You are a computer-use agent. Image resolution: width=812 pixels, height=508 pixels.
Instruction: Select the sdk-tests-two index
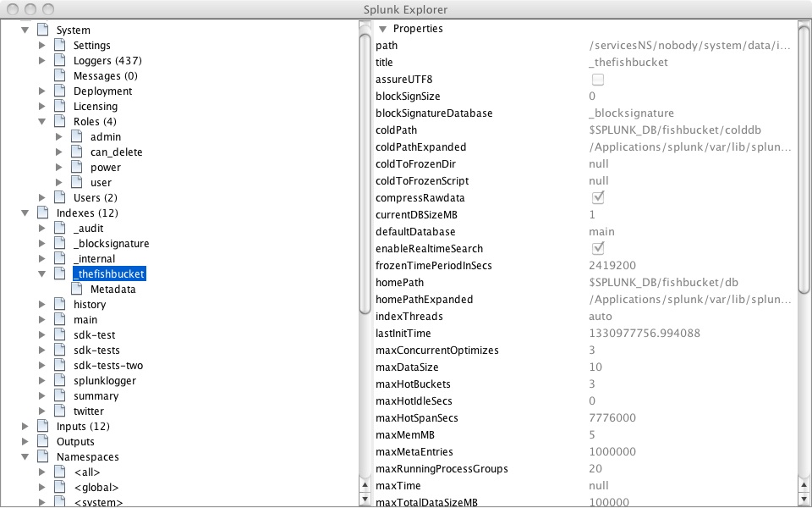pyautogui.click(x=108, y=366)
